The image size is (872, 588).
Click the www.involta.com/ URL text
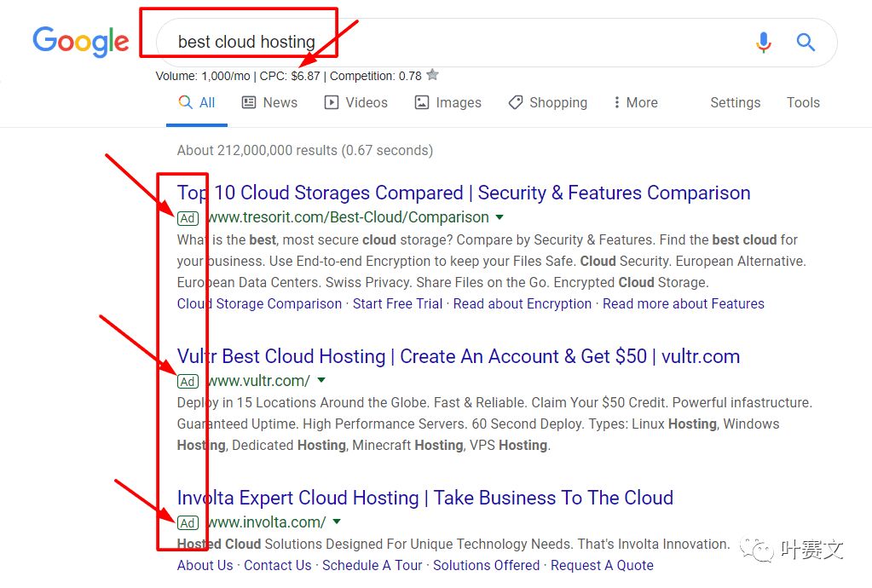point(267,522)
